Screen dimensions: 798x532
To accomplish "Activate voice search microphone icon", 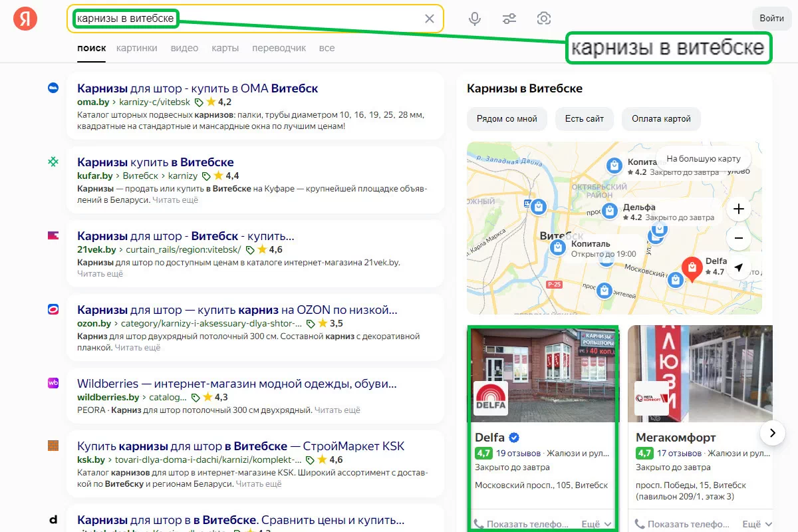I will pos(475,19).
